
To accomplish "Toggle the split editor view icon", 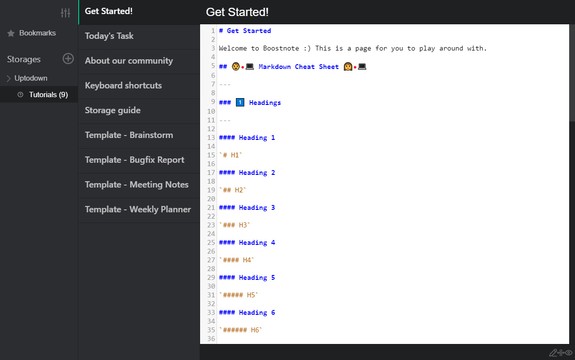I will (x=561, y=353).
